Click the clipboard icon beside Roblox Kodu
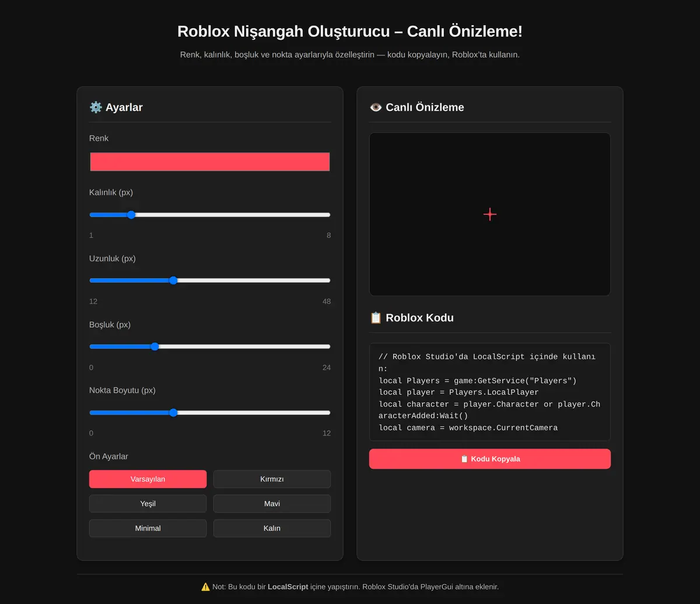Screen dimensions: 700x604 pyautogui.click(x=376, y=318)
